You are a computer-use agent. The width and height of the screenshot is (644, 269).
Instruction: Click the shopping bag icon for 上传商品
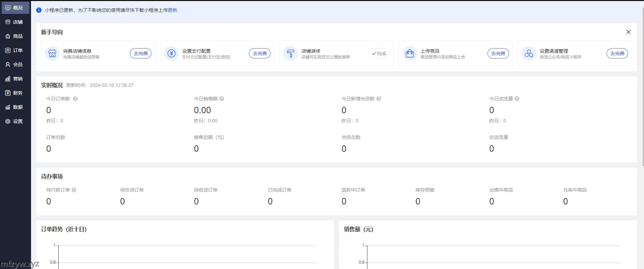tap(410, 53)
